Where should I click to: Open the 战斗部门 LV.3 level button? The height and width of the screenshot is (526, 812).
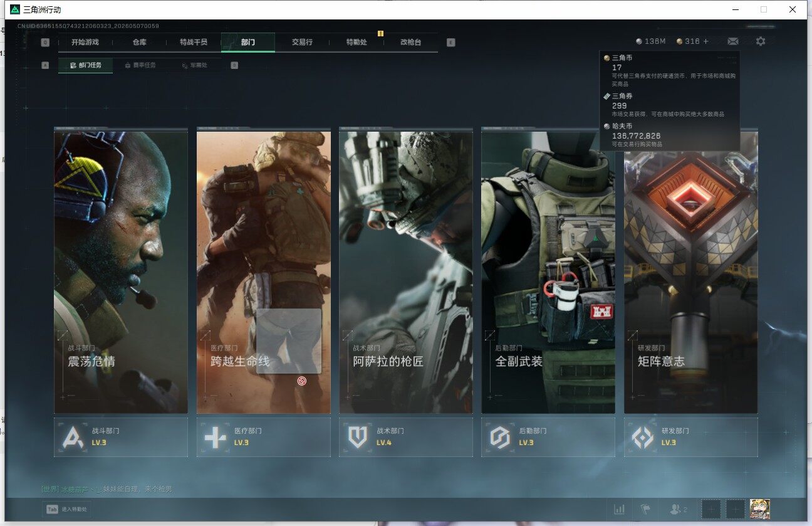tap(121, 437)
